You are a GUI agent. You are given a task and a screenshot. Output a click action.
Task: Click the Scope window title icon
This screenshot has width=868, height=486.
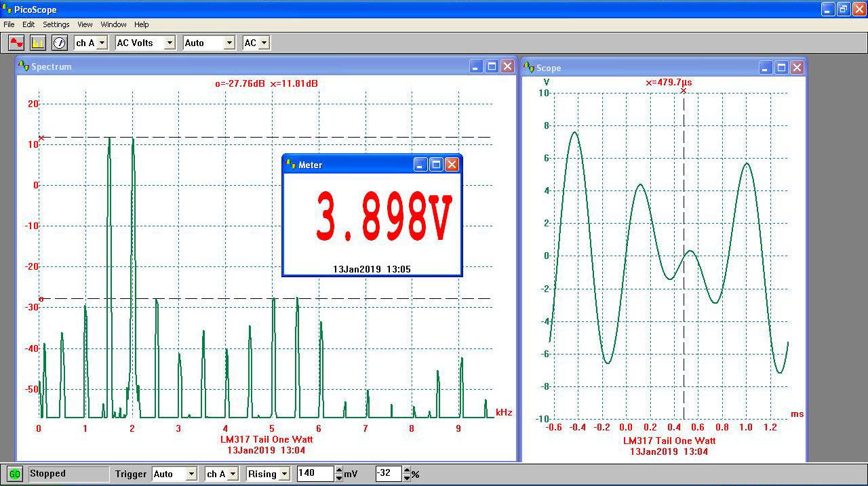point(529,68)
